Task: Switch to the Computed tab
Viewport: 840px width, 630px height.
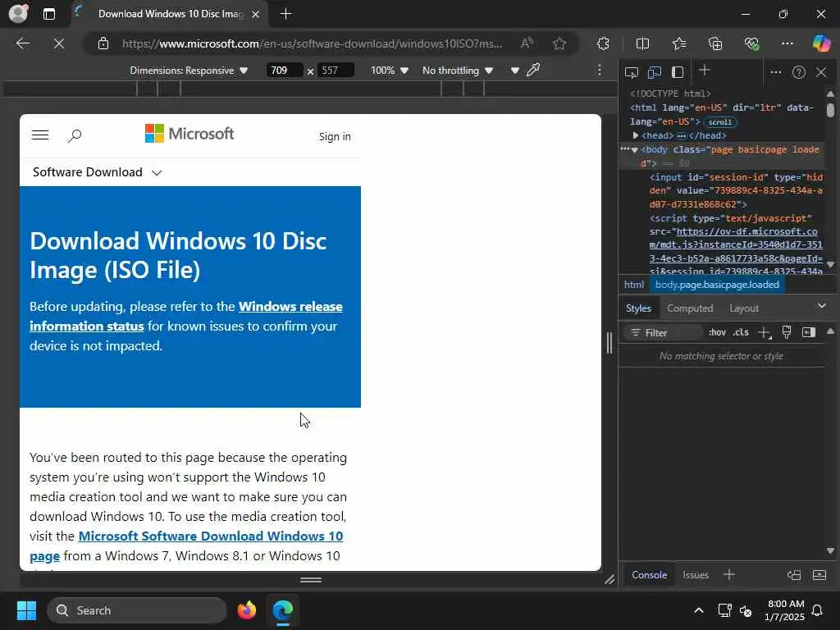Action: click(x=690, y=308)
